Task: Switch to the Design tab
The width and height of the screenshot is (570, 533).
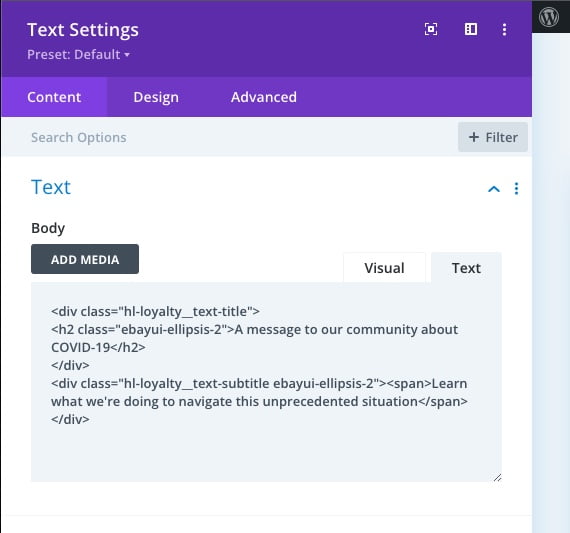Action: 156,97
